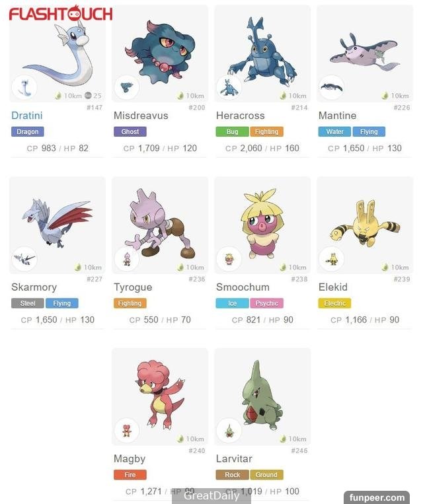Click Smoochum's small sprite circle icon

(x=229, y=259)
